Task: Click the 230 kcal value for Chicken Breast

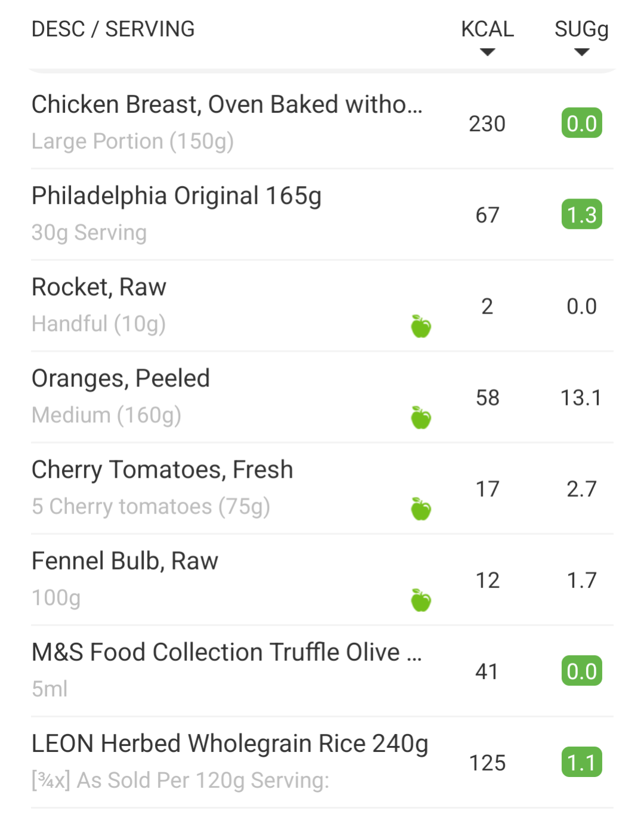Action: coord(487,124)
